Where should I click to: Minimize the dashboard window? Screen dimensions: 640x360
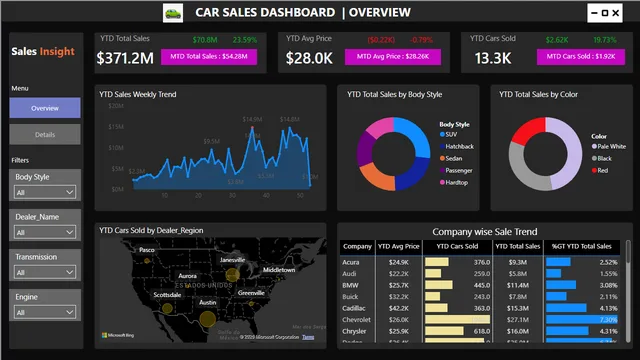point(594,13)
